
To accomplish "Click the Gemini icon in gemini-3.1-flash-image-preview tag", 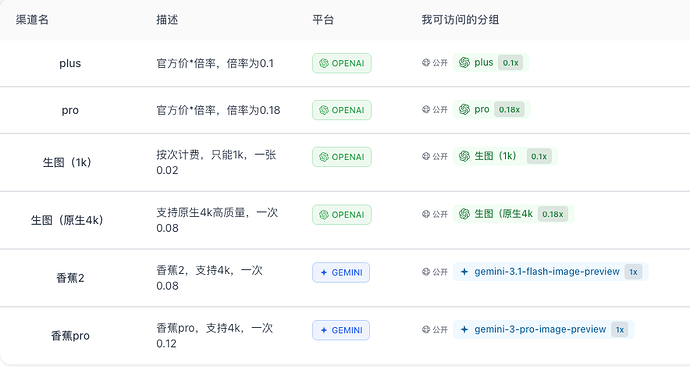I will click(464, 272).
